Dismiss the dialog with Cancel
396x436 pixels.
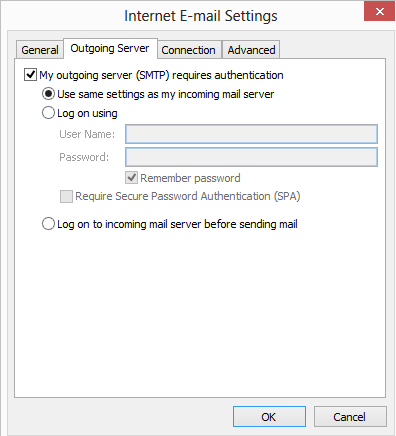[350, 417]
